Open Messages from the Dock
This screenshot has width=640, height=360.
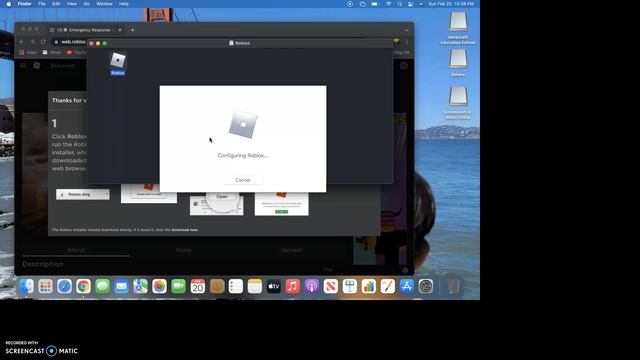point(102,287)
